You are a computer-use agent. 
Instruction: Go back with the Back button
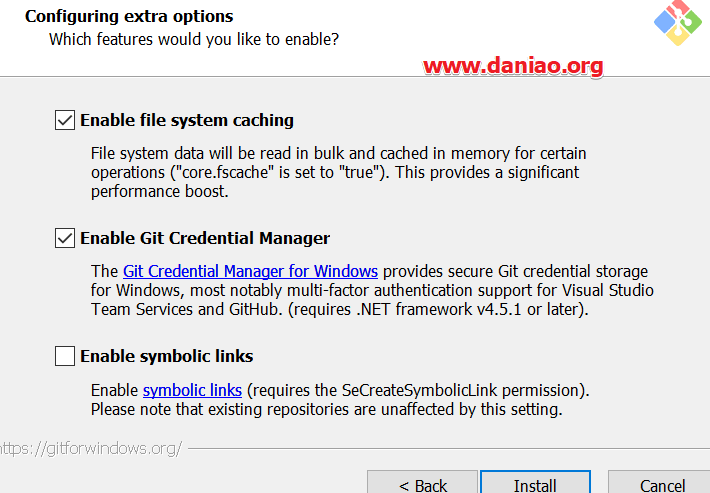(x=422, y=483)
